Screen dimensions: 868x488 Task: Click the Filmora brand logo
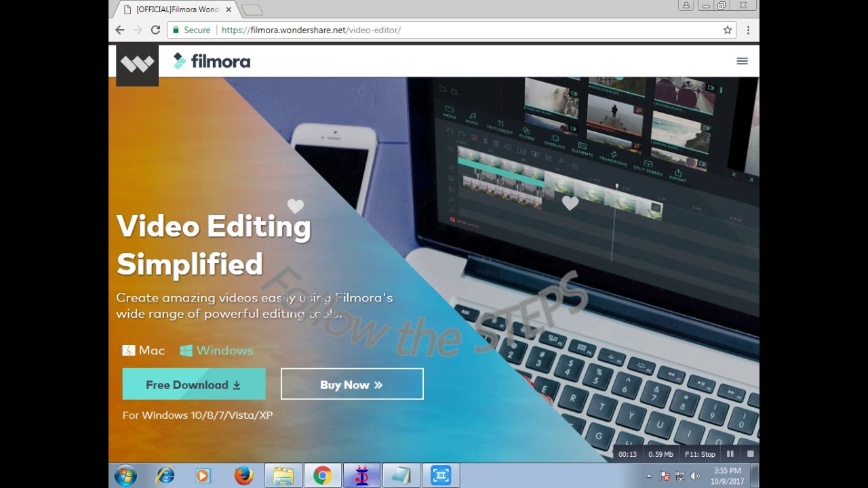212,61
